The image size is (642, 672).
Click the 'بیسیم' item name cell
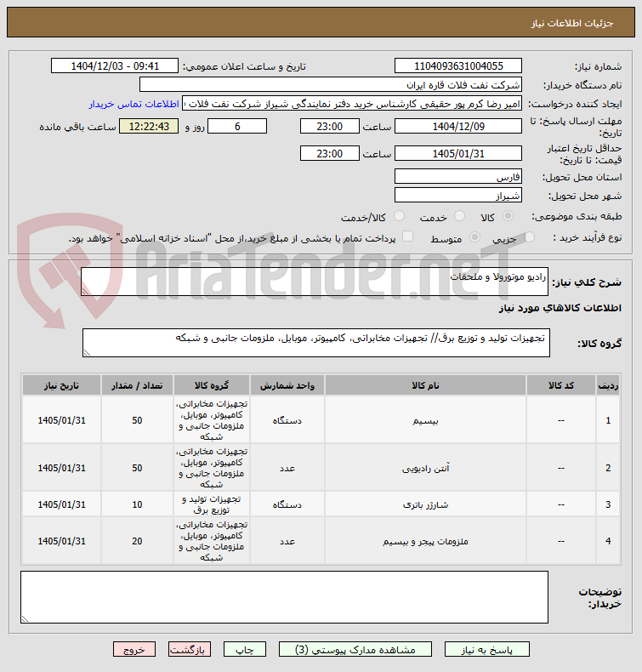(x=425, y=420)
